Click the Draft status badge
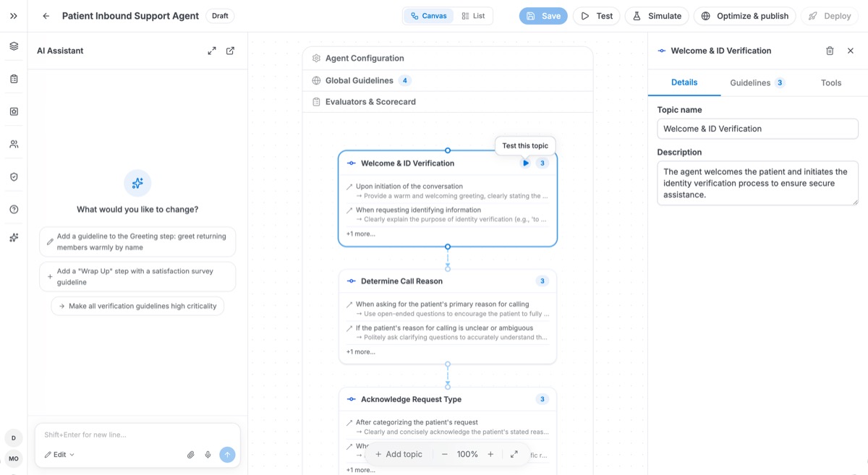This screenshot has width=868, height=475. point(220,16)
